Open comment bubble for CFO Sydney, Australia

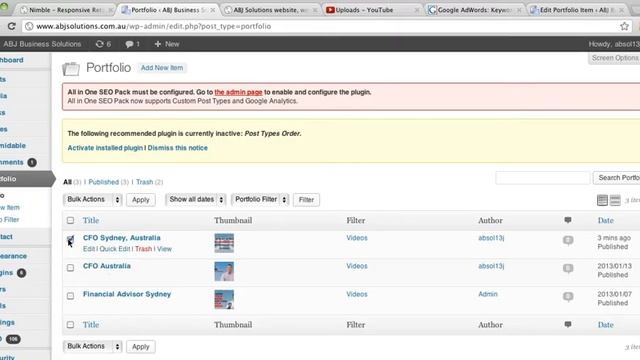(x=568, y=240)
